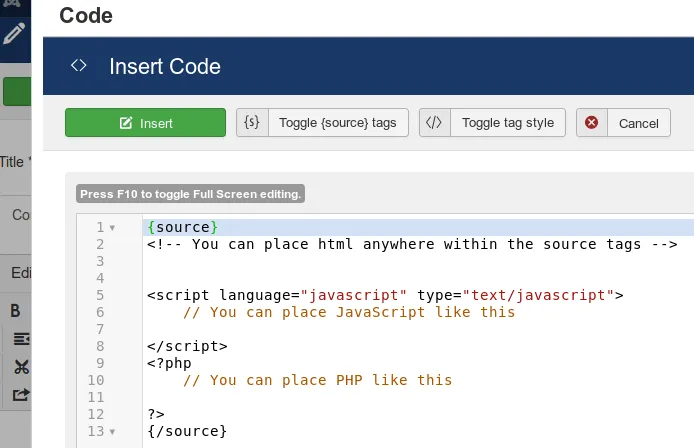Click the closing </script> tag on line 8
Viewport: 694px width, 448px height.
tap(187, 346)
